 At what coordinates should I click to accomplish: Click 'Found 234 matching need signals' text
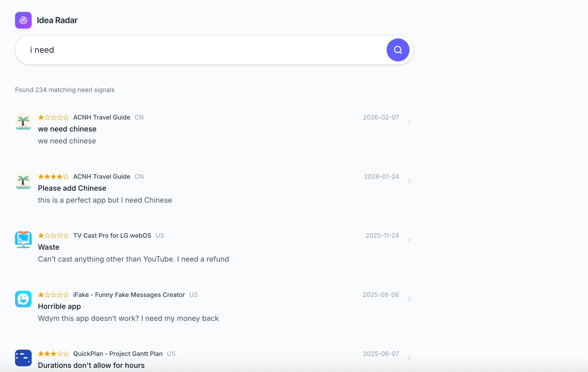pos(65,90)
